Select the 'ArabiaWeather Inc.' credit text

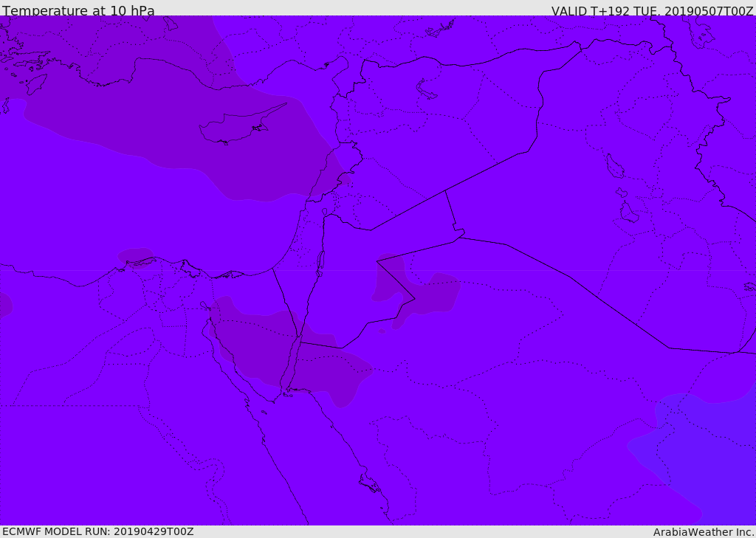(x=704, y=532)
